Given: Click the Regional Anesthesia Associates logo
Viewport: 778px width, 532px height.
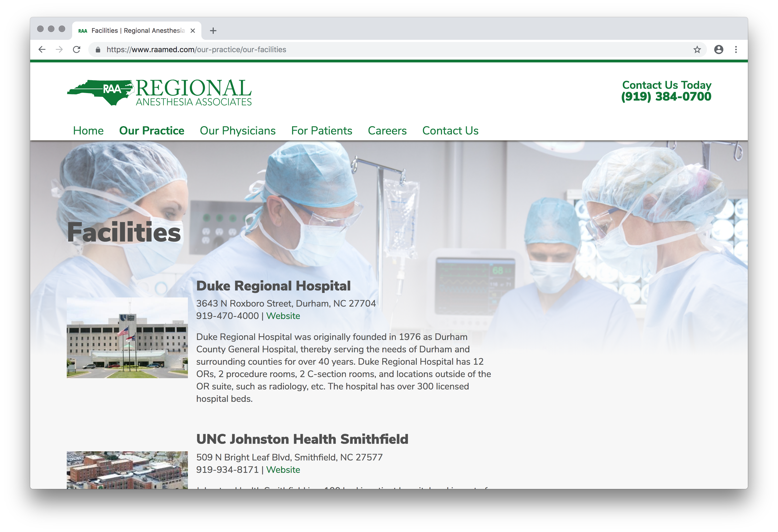Looking at the screenshot, I should [159, 92].
